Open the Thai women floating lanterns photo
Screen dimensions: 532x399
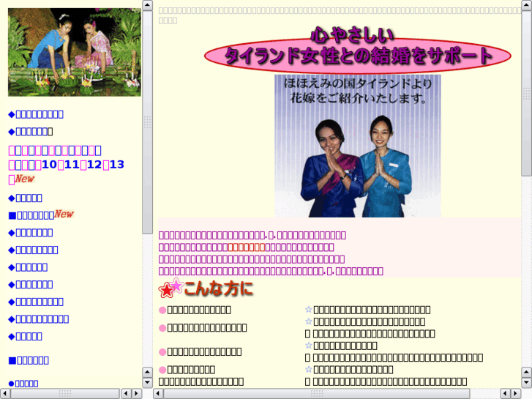75,52
